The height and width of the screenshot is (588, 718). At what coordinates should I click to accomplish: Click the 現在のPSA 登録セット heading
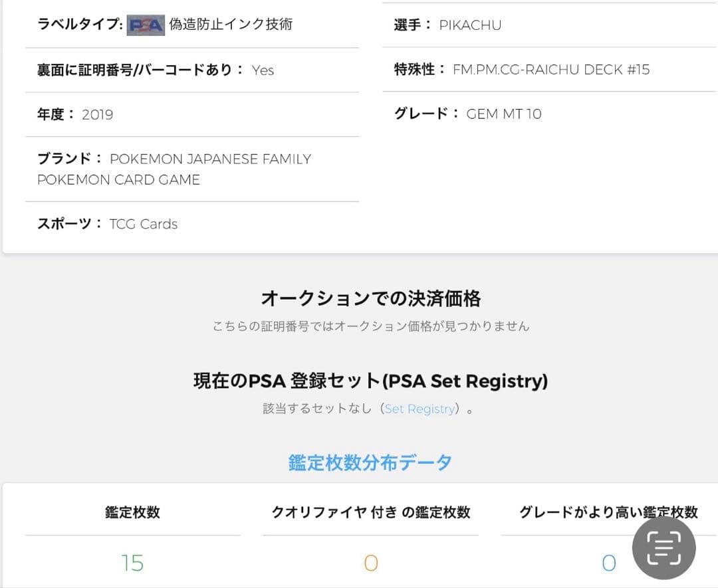[370, 381]
